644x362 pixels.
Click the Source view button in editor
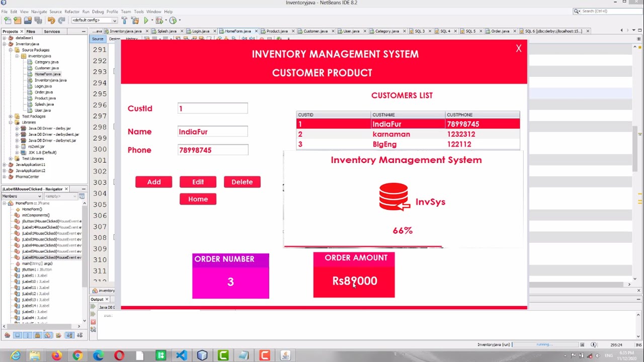pyautogui.click(x=98, y=39)
